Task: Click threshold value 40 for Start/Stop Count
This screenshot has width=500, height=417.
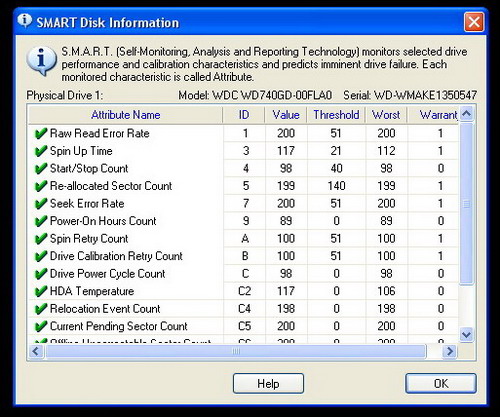Action: (336, 168)
